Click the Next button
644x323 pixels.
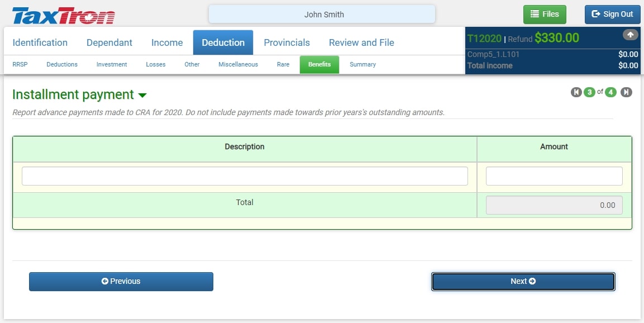coord(523,282)
